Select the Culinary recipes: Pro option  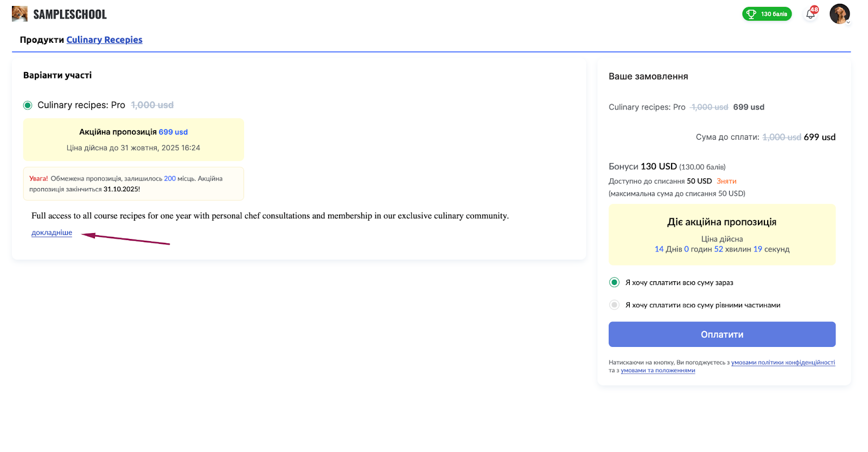coord(28,105)
